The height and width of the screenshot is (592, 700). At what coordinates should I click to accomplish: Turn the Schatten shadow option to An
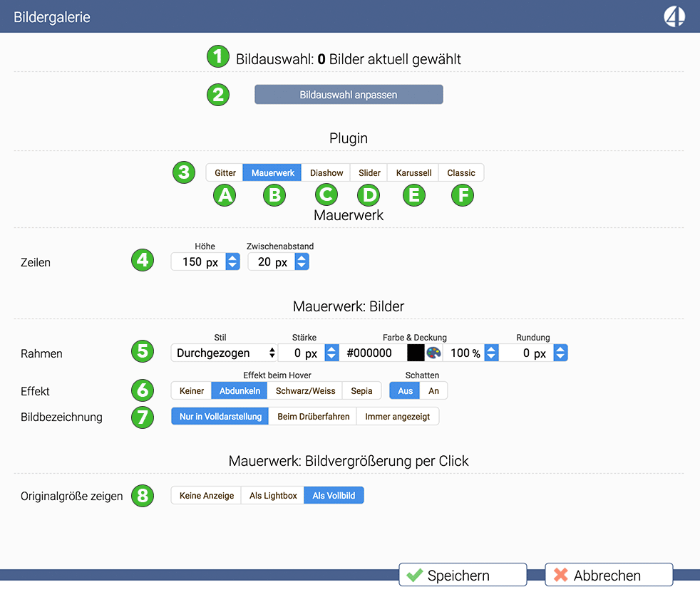(433, 391)
